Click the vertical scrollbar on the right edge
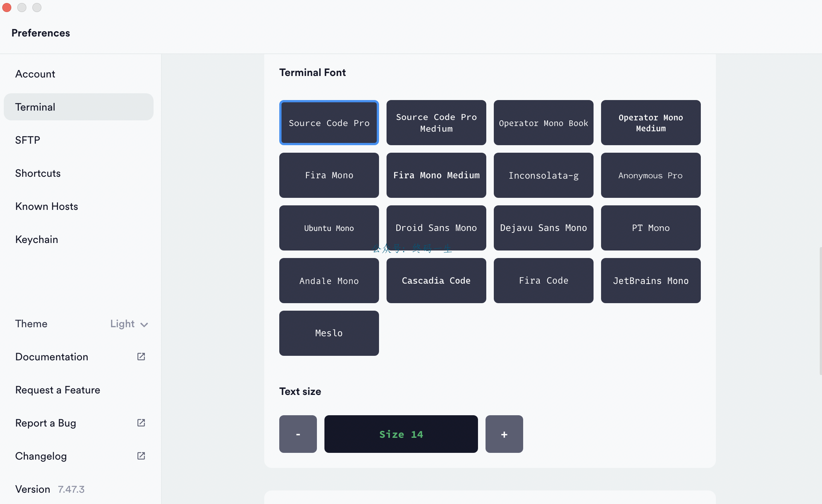Viewport: 822px width, 504px height. [x=820, y=311]
